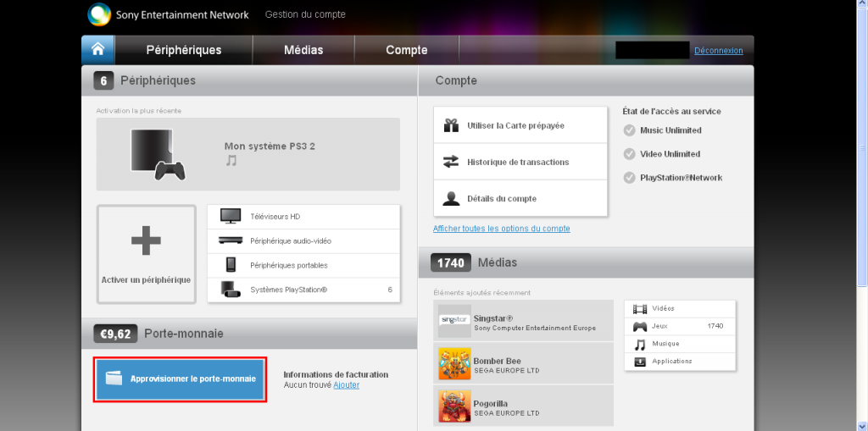Viewport: 868px width, 431px height.
Task: Click the person icon for account details
Action: tap(451, 199)
